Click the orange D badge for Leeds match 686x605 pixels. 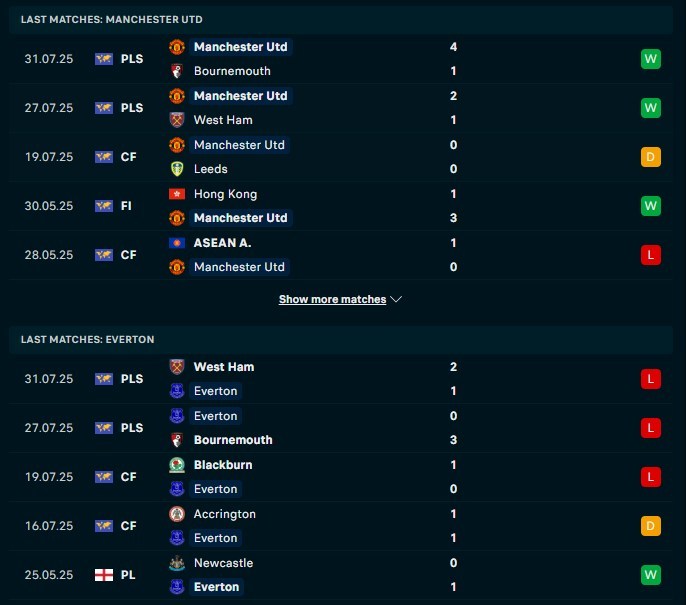(x=651, y=157)
